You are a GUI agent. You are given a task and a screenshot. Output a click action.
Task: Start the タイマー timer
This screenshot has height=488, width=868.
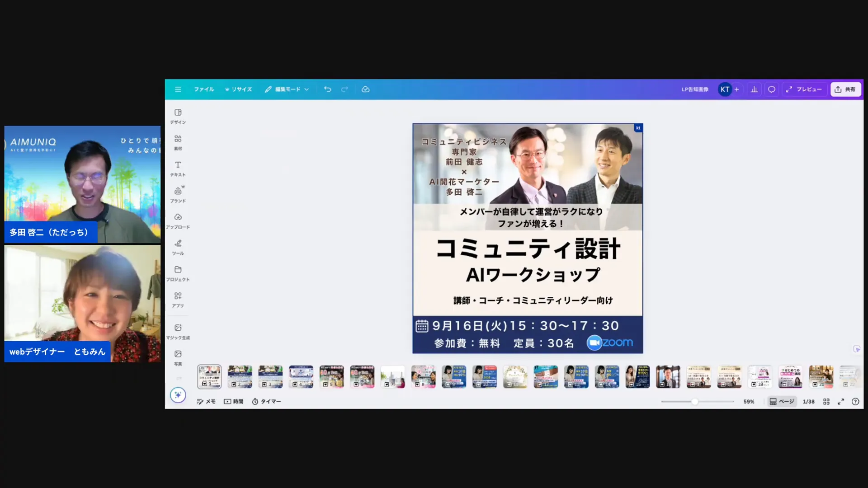266,401
